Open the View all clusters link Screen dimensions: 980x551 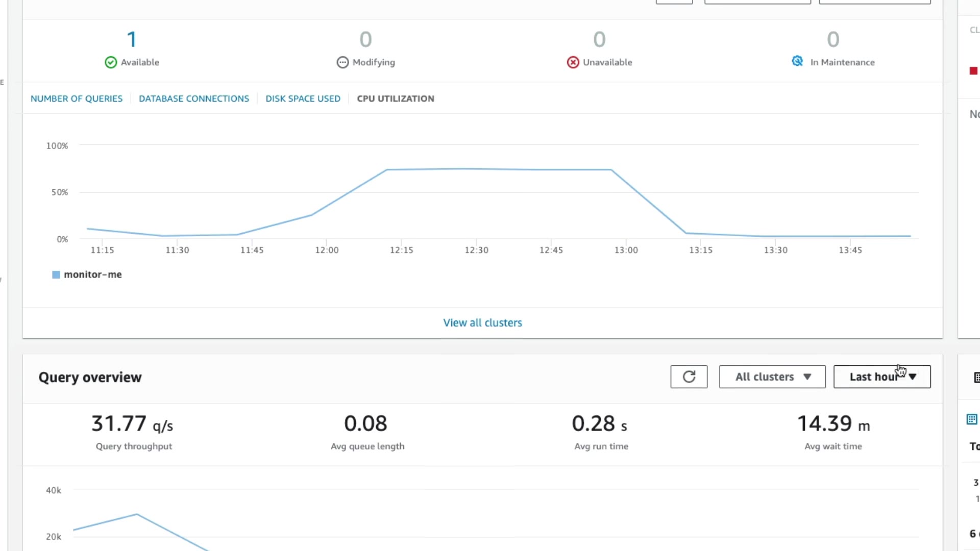(482, 322)
